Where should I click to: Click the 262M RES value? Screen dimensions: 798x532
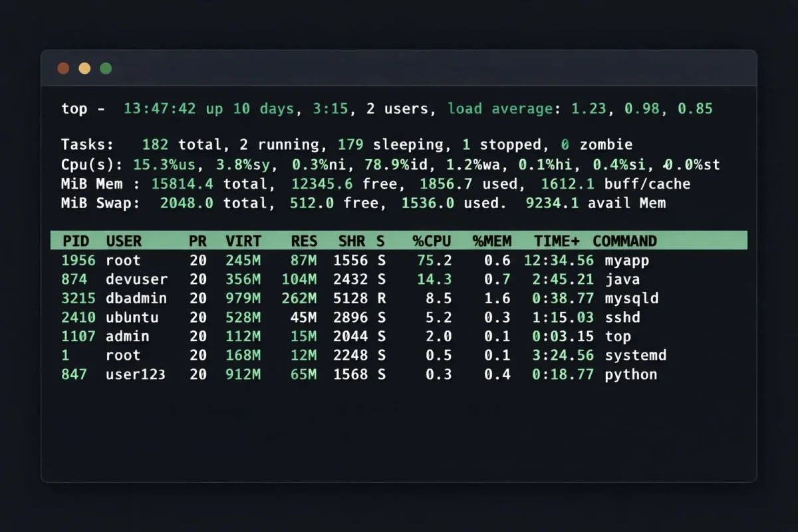[300, 299]
